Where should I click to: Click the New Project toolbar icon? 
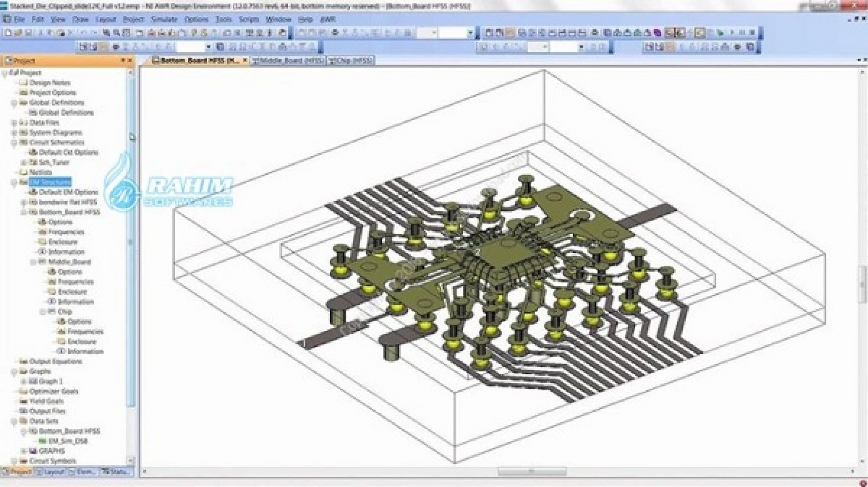point(8,33)
